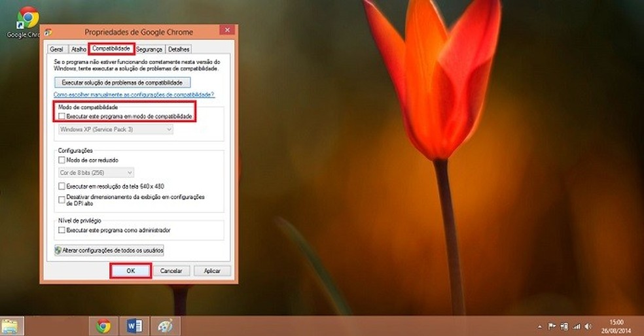Click the properties dialog title bar icon

[x=48, y=32]
